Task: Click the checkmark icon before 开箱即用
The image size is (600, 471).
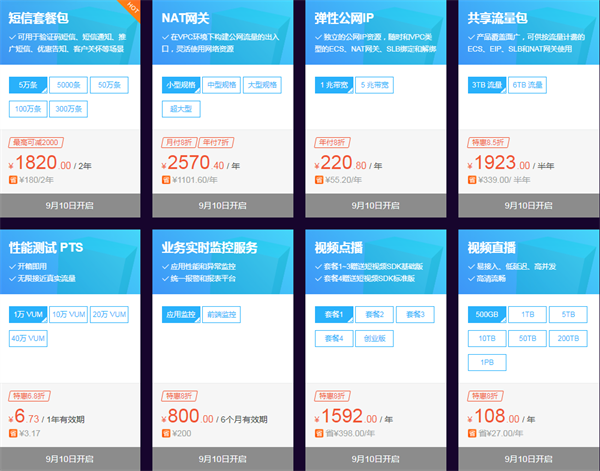Action: pyautogui.click(x=12, y=267)
